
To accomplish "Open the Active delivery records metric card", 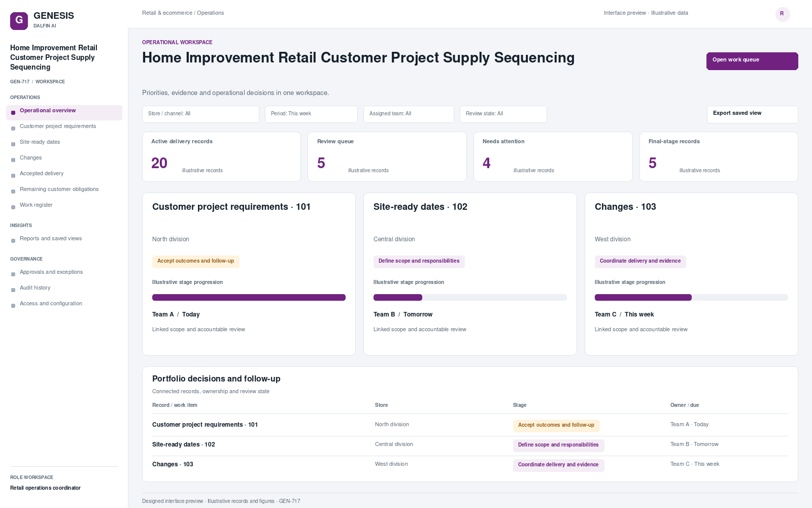I will (221, 156).
